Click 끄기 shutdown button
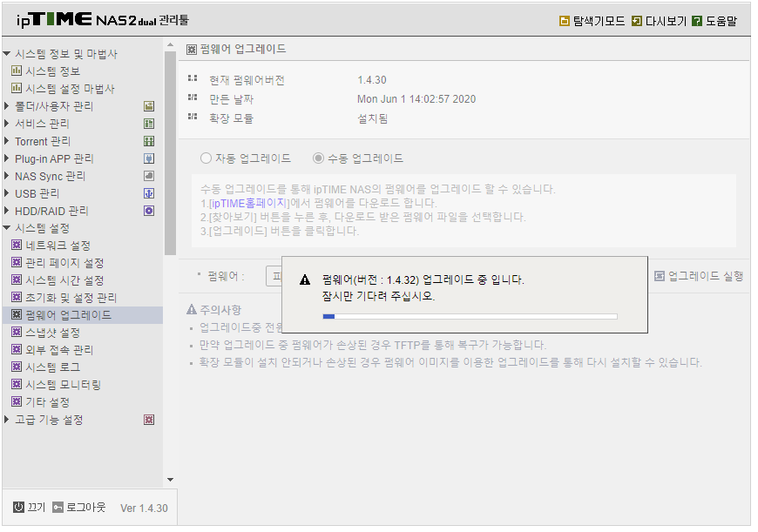 tap(30, 508)
